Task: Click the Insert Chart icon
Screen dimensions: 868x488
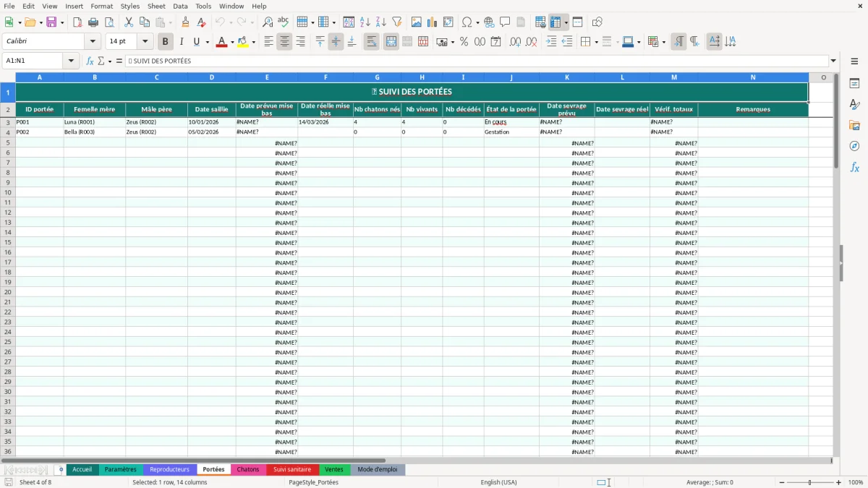Action: click(433, 22)
